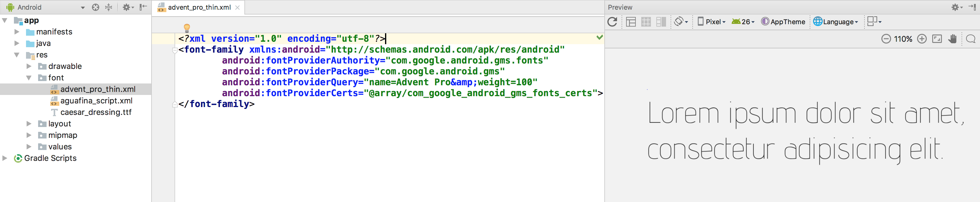Open the Pixel device dropdown

coord(711,22)
